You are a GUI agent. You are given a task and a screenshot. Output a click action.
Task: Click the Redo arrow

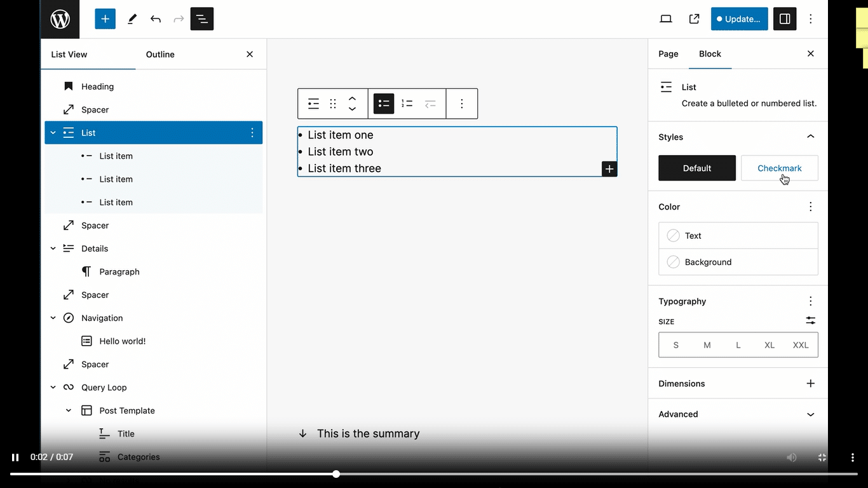click(x=179, y=19)
